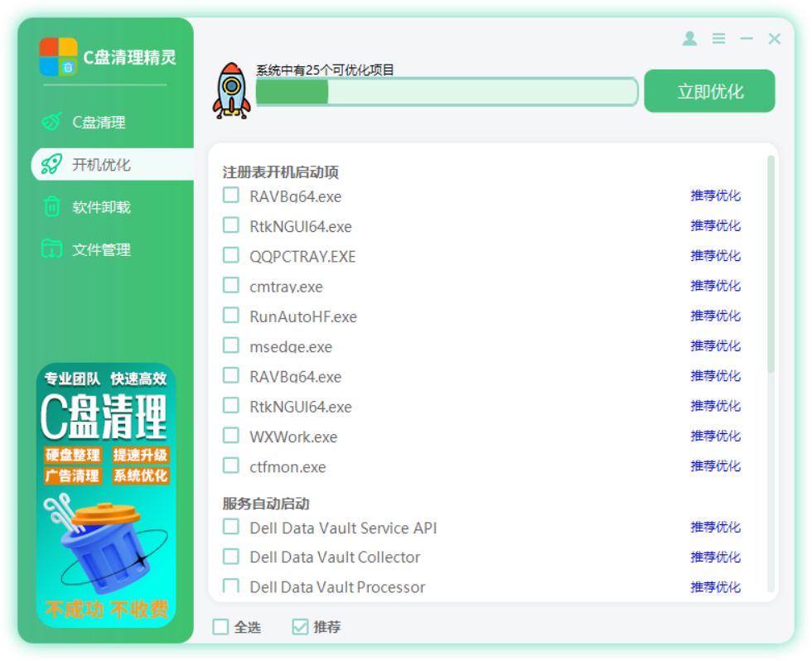This screenshot has width=812, height=661.
Task: Click the optimization progress bar
Action: (x=447, y=92)
